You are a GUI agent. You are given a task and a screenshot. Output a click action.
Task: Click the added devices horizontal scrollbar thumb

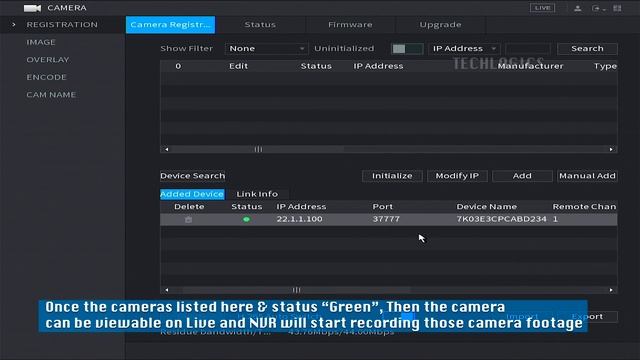(x=296, y=290)
